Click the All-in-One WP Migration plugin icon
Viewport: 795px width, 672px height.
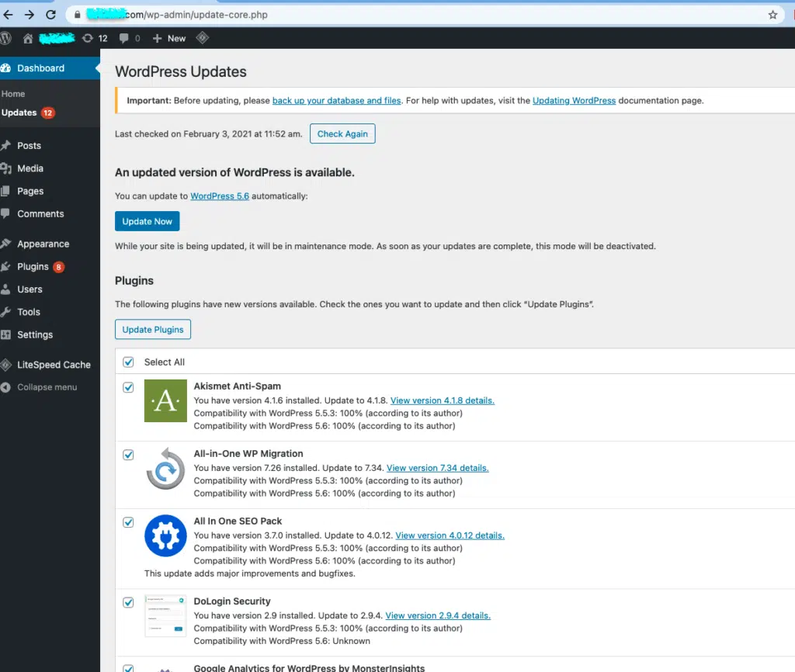166,468
